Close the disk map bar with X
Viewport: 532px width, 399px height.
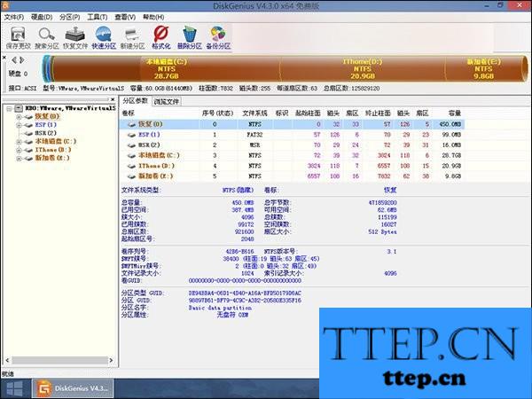tap(4, 58)
